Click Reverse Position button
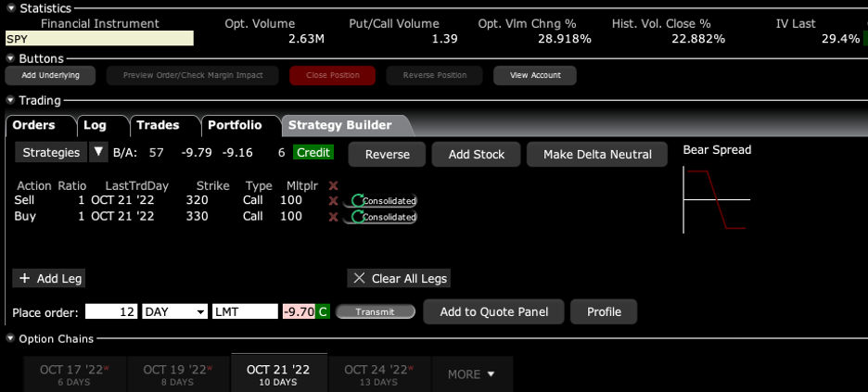 [x=435, y=75]
